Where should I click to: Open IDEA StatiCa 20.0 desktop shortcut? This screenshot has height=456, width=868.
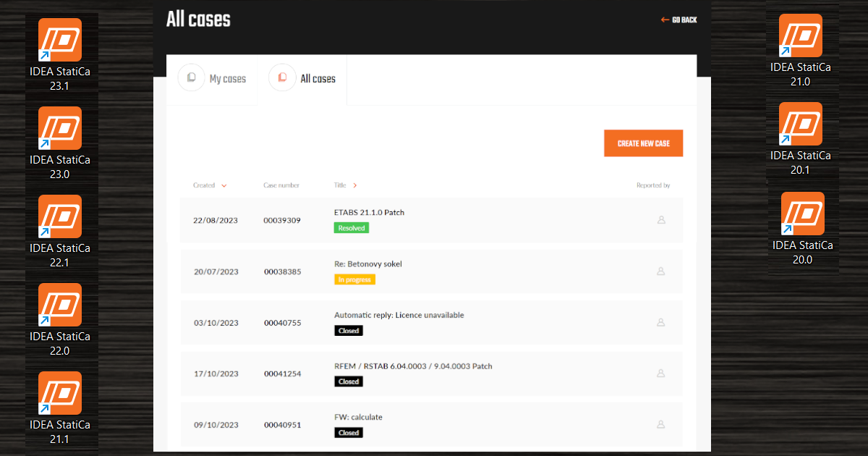(803, 229)
